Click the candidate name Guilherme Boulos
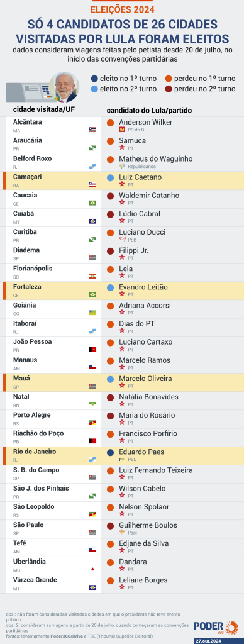244x644 pixels. coord(148,525)
